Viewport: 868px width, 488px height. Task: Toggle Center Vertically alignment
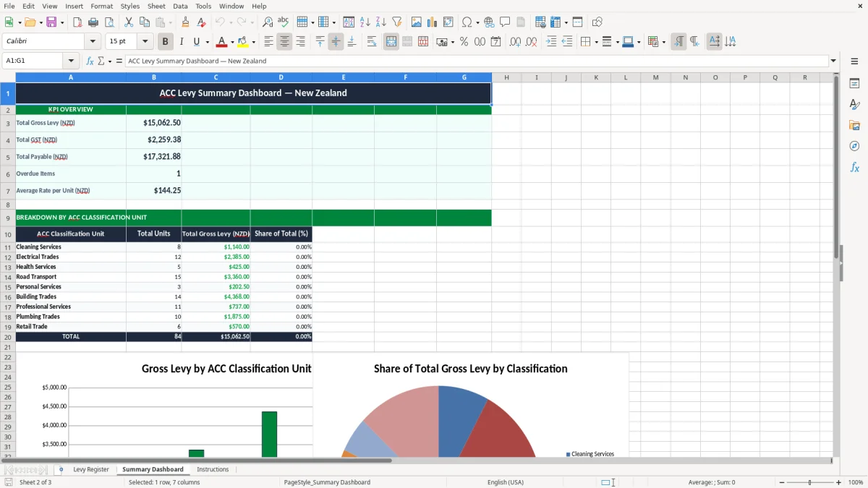point(336,42)
